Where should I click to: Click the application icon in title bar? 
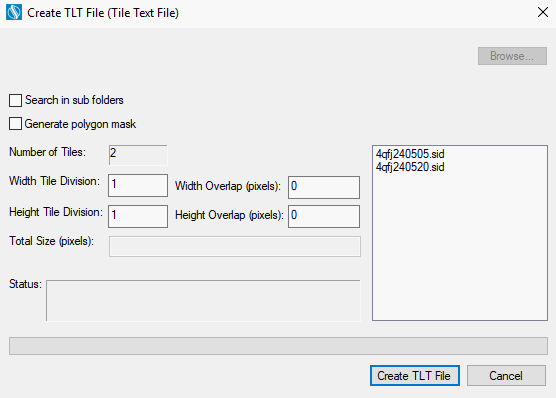pos(14,12)
